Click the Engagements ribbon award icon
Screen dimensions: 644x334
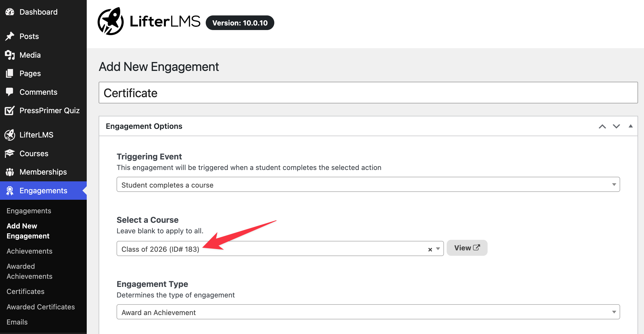[x=10, y=191]
